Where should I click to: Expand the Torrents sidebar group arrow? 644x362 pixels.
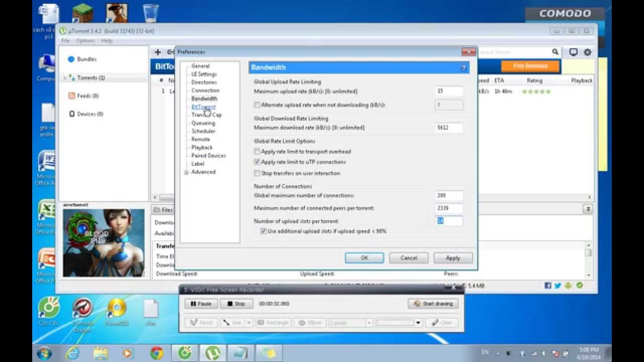[x=65, y=78]
